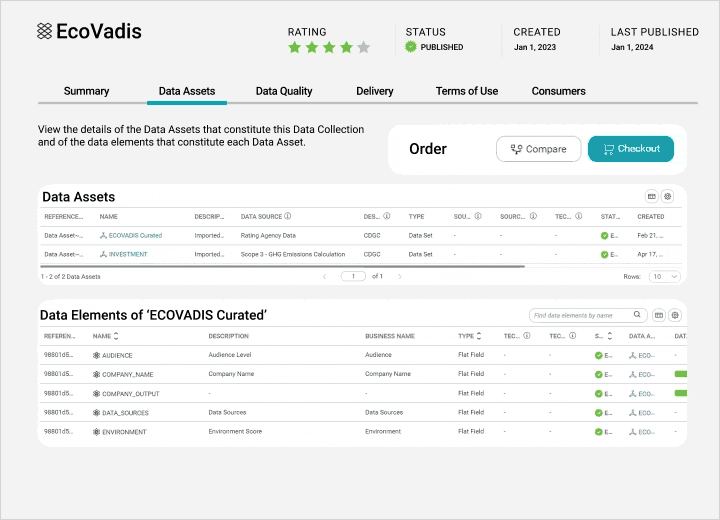Click the DESCRIPTION column header in Data Elements
This screenshot has height=520, width=720.
click(x=229, y=336)
